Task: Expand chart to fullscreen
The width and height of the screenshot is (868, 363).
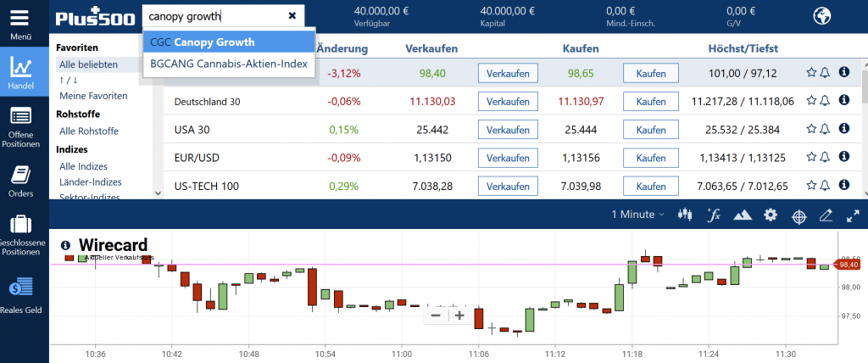Action: click(854, 215)
